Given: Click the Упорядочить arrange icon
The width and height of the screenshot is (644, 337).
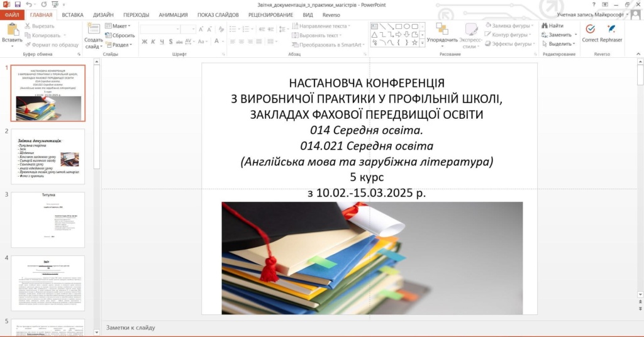Looking at the screenshot, I should coord(442,29).
